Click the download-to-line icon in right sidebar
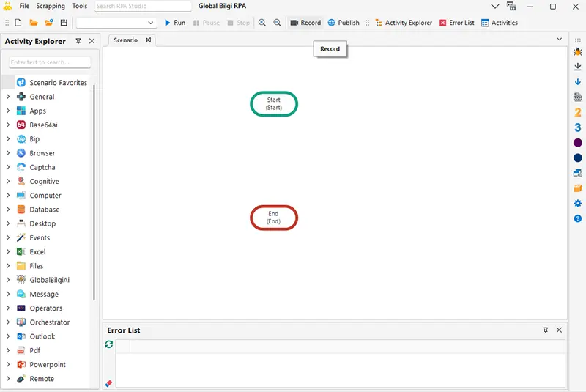Screen dimensions: 586x392 [x=578, y=67]
